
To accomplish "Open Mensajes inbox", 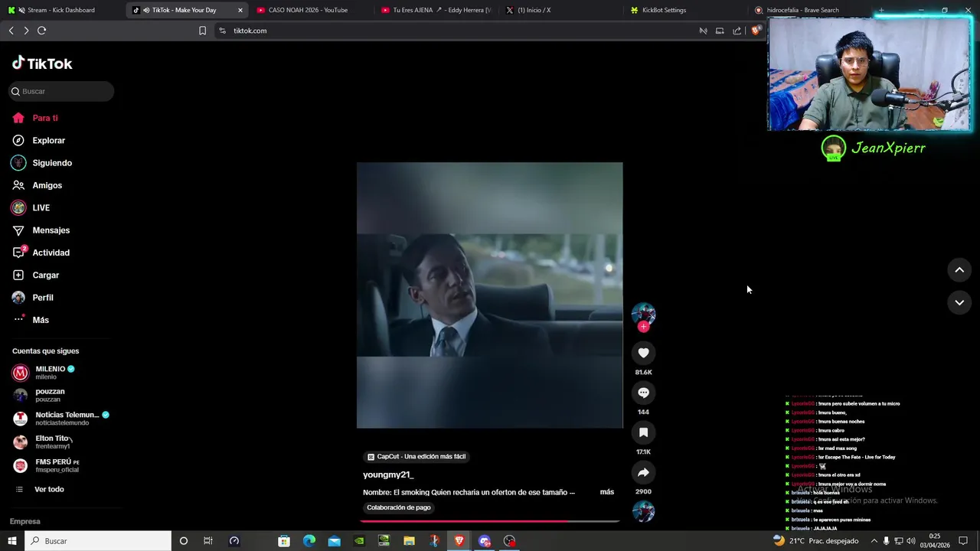I will point(41,230).
